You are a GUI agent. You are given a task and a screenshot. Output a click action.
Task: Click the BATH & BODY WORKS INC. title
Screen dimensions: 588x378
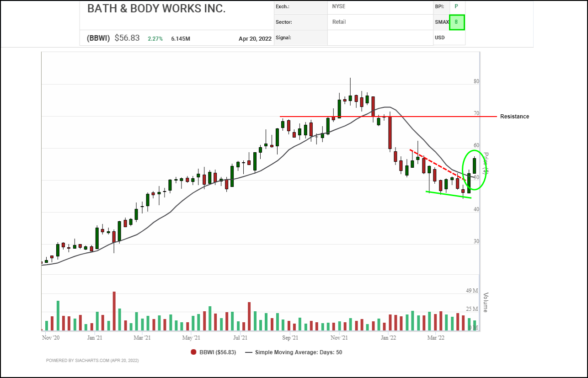click(156, 9)
